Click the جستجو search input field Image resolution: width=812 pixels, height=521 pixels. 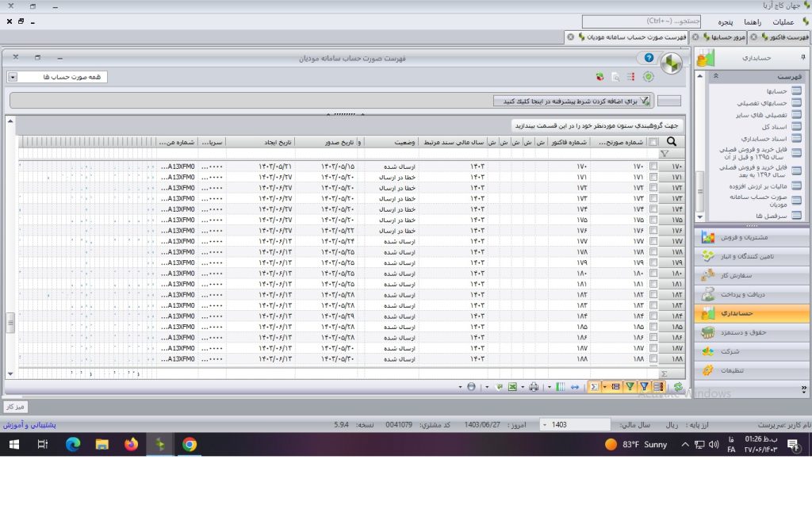pyautogui.click(x=642, y=21)
